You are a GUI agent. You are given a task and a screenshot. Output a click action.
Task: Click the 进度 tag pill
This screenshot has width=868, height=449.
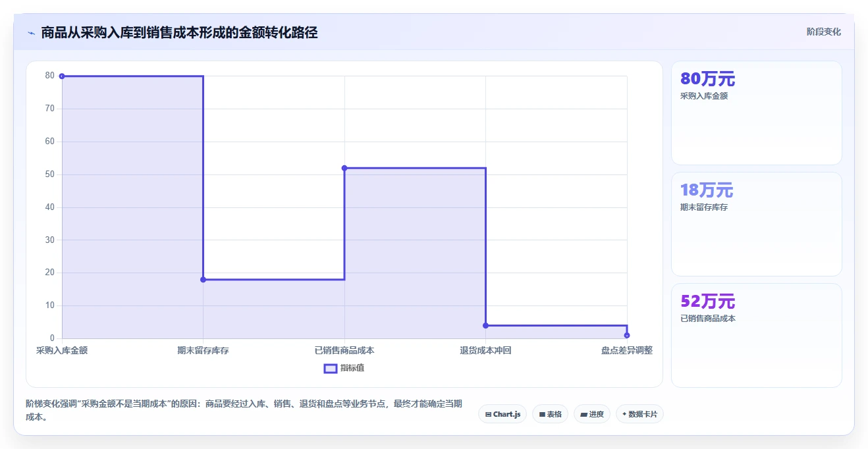(x=592, y=414)
